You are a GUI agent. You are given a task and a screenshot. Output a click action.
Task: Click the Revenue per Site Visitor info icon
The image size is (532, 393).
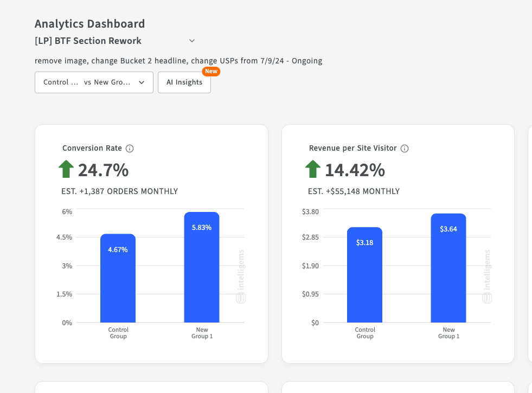405,149
